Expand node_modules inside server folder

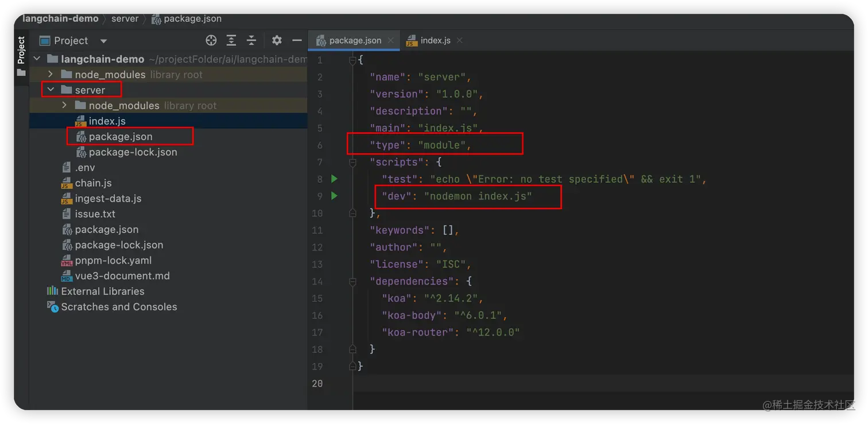pyautogui.click(x=64, y=105)
